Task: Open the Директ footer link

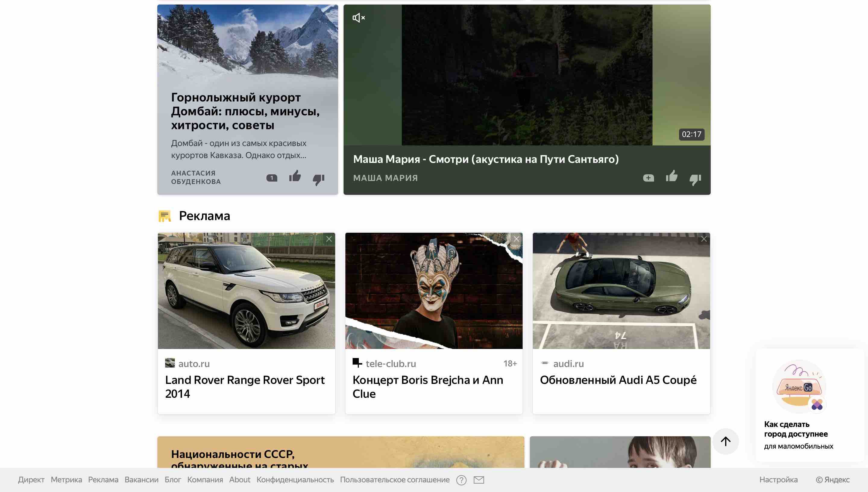Action: point(31,480)
